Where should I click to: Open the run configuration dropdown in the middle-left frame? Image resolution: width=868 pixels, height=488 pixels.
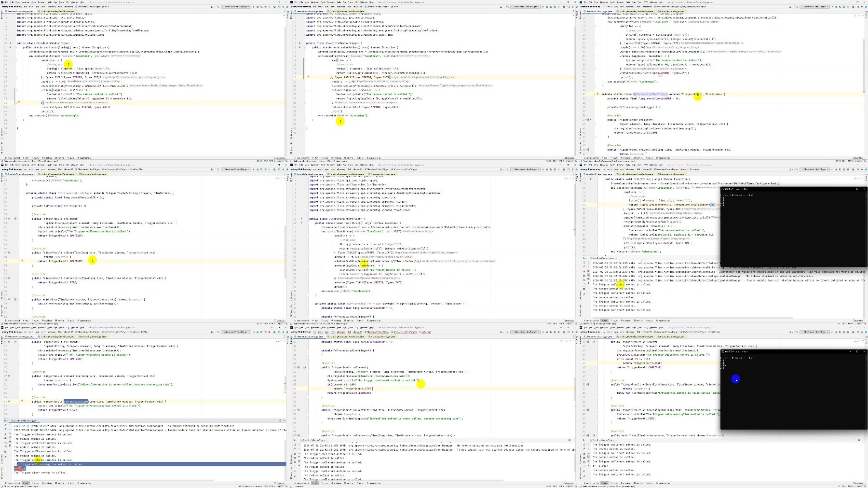tap(236, 169)
